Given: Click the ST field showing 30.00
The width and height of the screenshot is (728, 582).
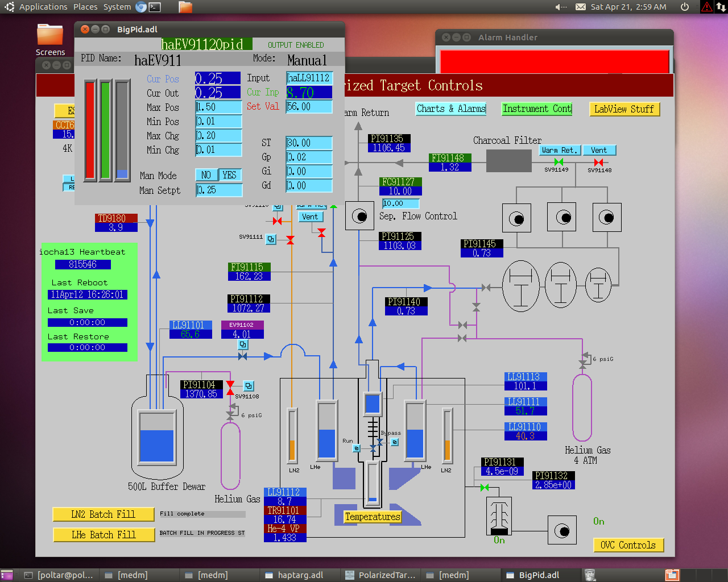Looking at the screenshot, I should tap(309, 143).
